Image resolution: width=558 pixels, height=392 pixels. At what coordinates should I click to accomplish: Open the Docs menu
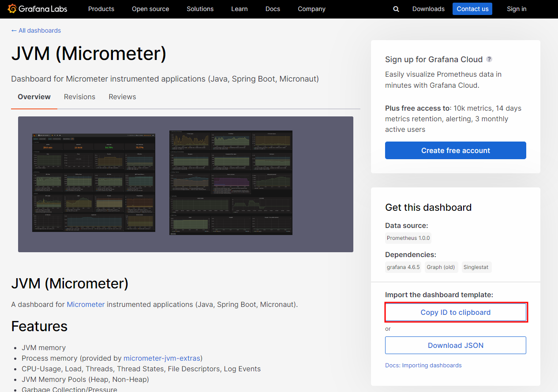click(x=273, y=9)
